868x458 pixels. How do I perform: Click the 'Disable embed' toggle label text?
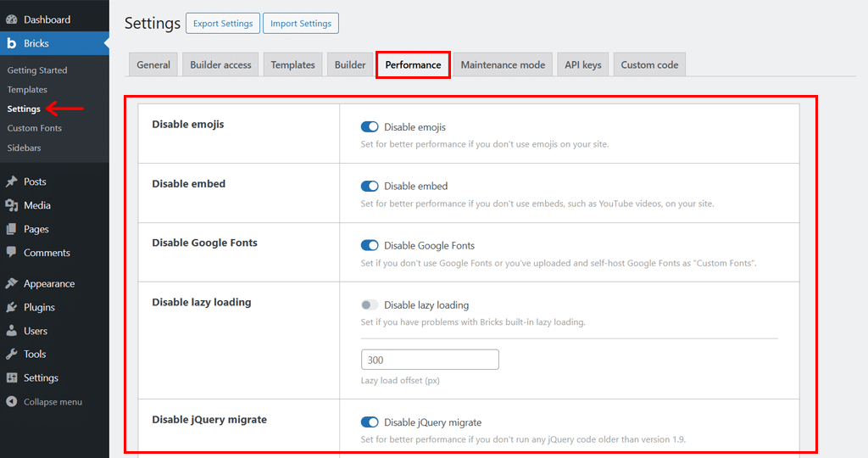pos(415,186)
